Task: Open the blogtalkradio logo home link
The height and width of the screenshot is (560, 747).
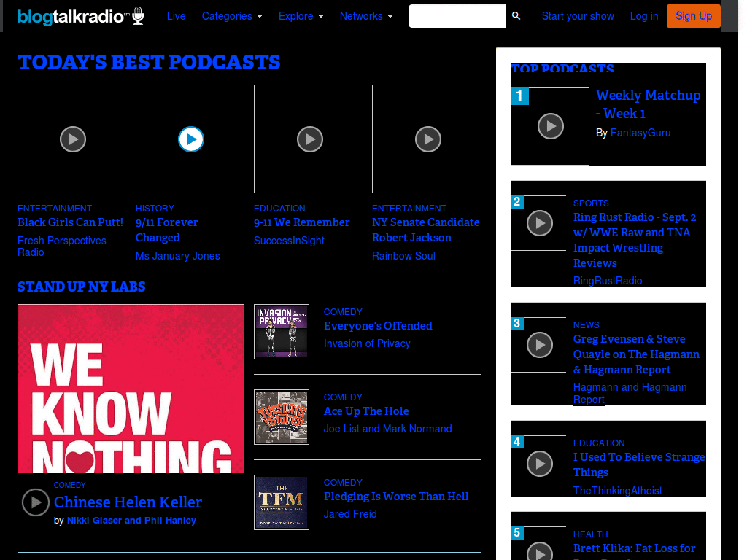Action: click(80, 16)
